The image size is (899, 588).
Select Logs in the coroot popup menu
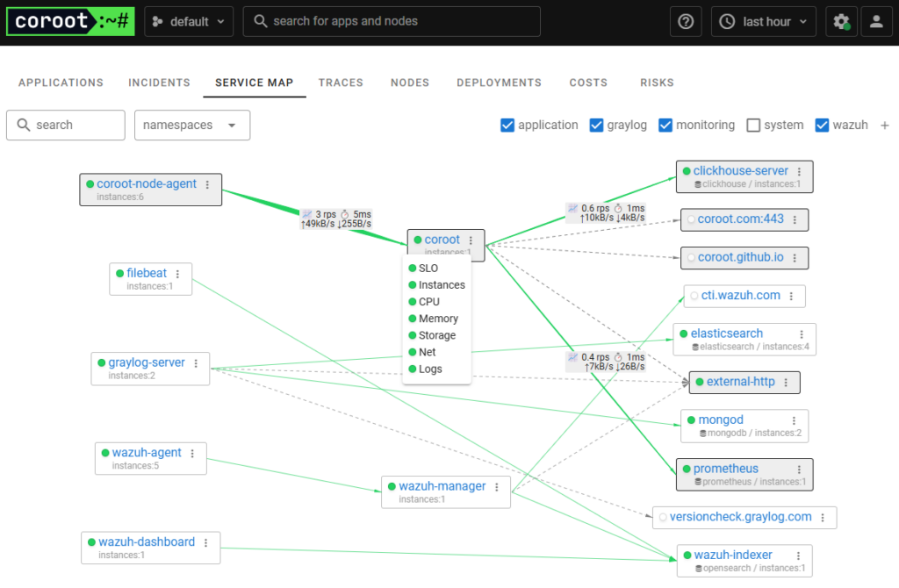[428, 369]
